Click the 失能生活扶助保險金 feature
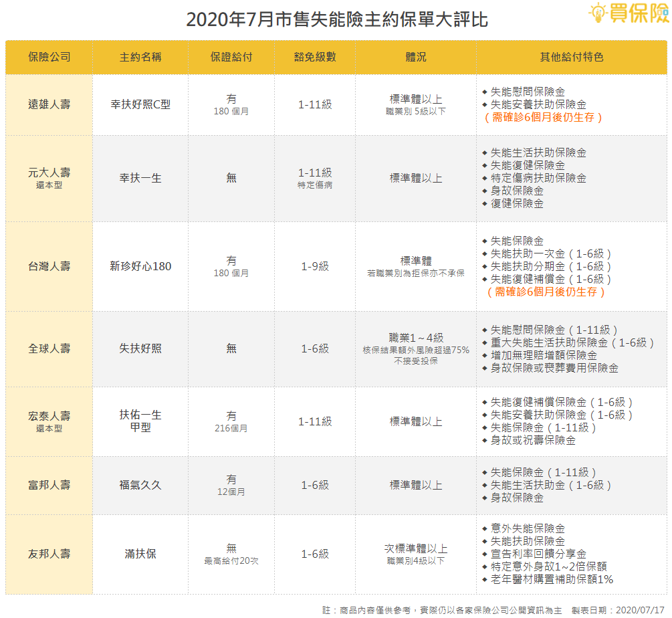 click(x=538, y=153)
